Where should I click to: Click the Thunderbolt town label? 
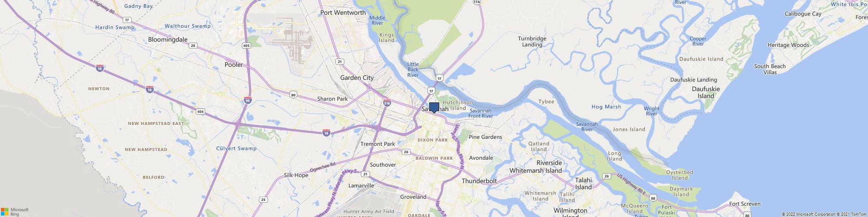coord(479,181)
